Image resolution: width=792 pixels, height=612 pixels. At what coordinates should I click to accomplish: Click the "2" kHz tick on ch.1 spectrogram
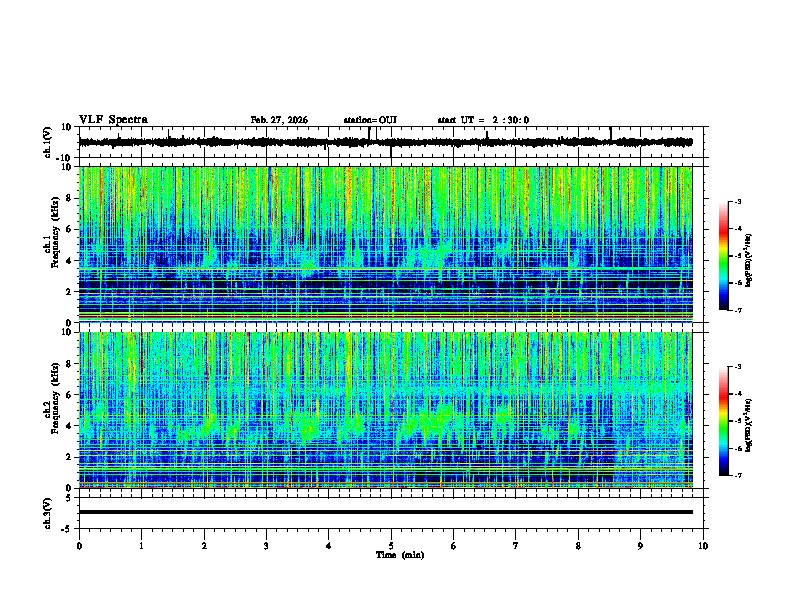(69, 291)
